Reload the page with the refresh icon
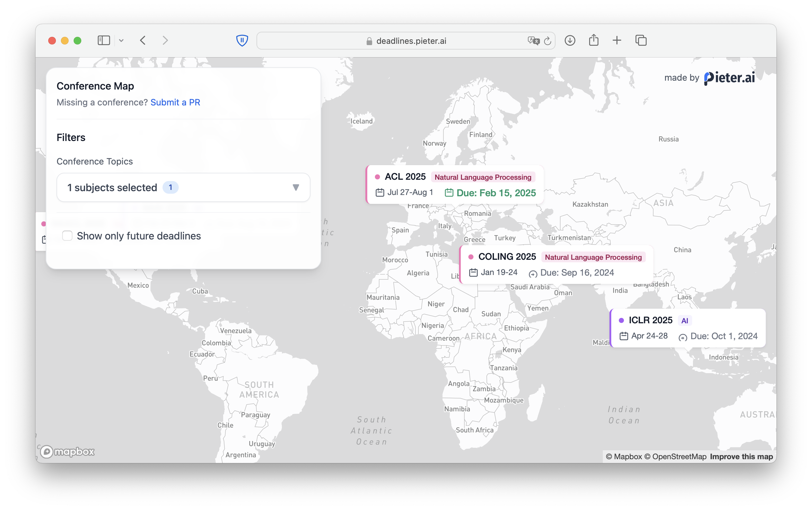 [x=547, y=40]
